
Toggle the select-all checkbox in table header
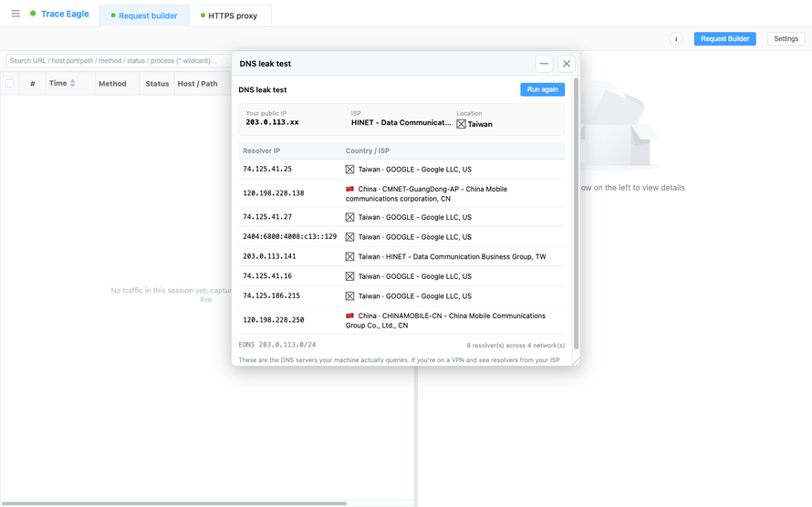coord(9,83)
